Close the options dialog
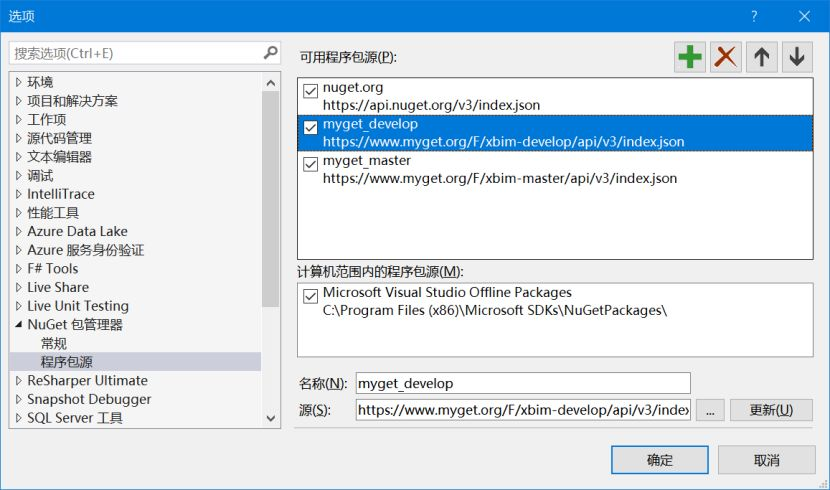The height and width of the screenshot is (490, 830). (x=805, y=16)
